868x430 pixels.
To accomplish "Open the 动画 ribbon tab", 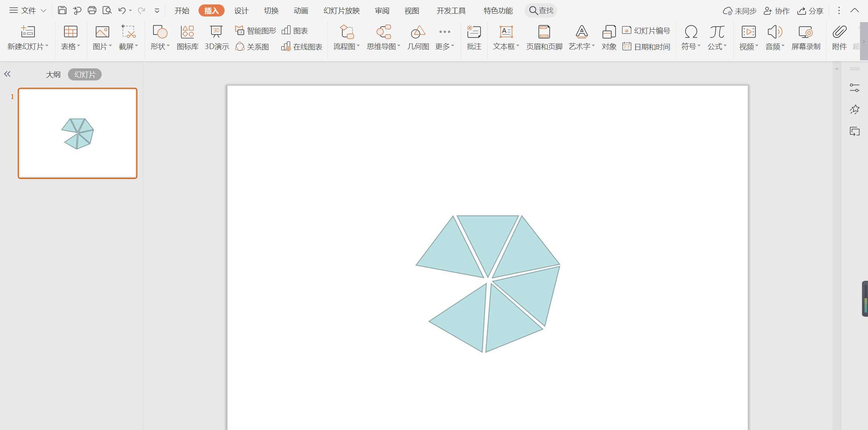I will click(301, 11).
